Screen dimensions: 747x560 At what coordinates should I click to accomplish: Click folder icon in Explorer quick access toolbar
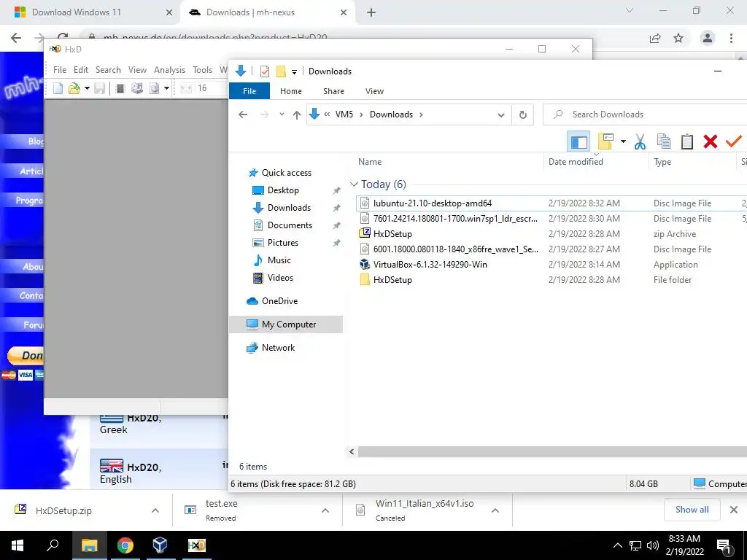click(x=281, y=71)
